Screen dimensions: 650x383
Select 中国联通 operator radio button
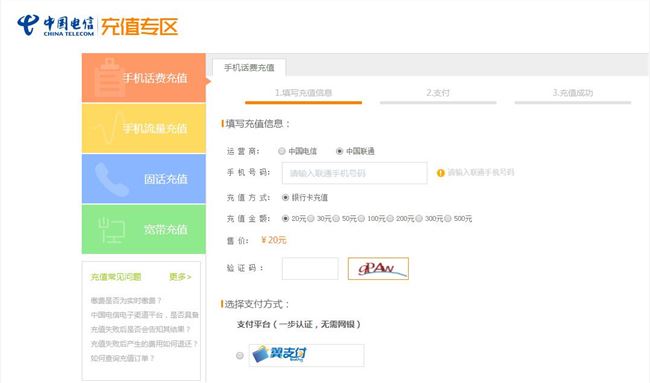click(340, 151)
